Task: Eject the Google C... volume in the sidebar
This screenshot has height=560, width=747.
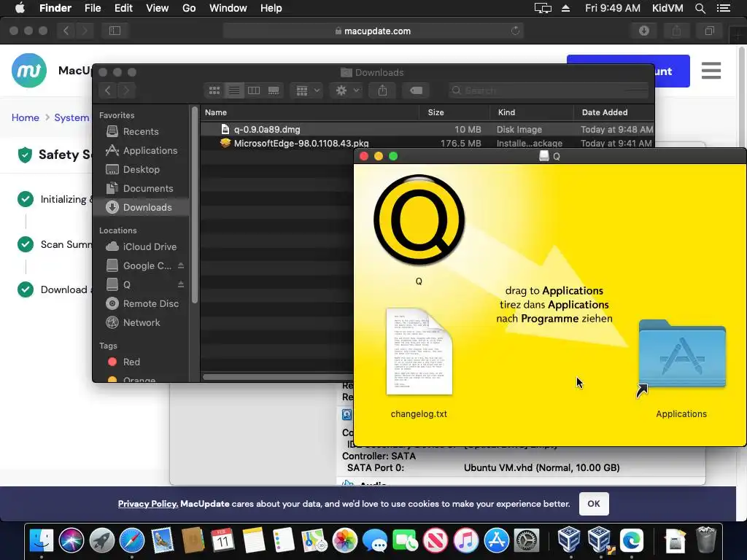Action: pos(181,265)
